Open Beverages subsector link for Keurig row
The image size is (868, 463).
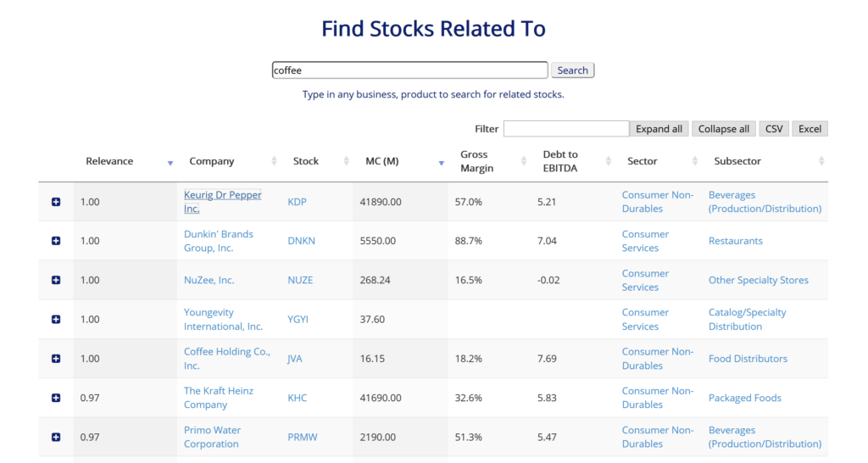(765, 202)
